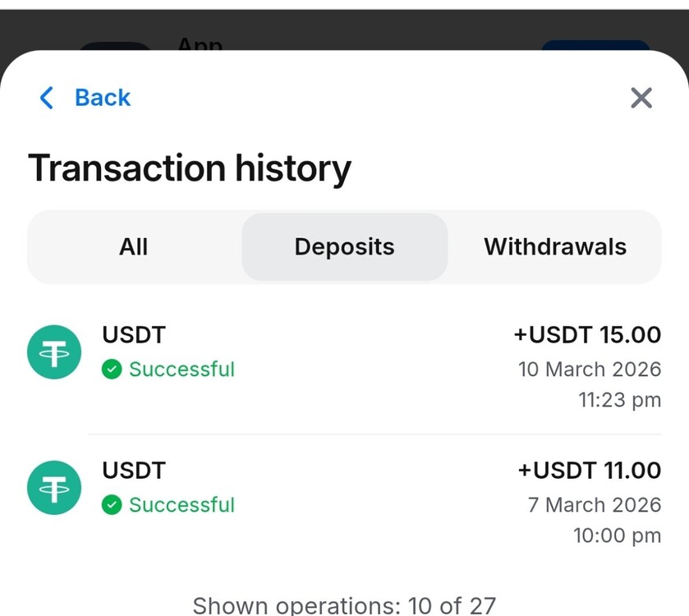Switch to the All transactions filter

pos(134,246)
